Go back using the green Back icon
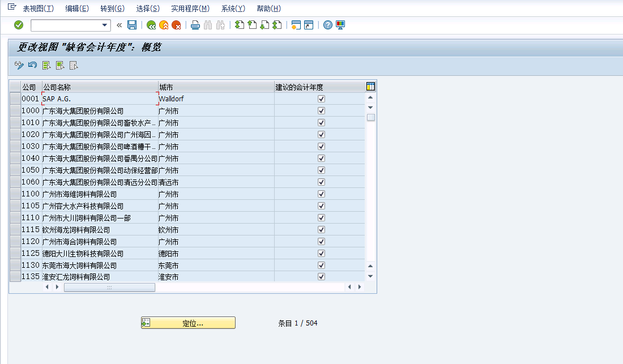 pyautogui.click(x=151, y=25)
